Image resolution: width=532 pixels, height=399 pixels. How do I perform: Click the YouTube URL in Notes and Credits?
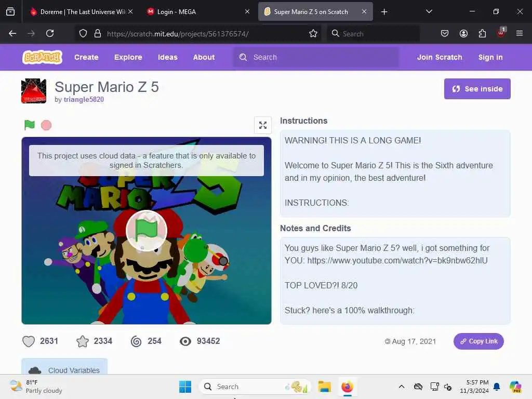pyautogui.click(x=397, y=261)
